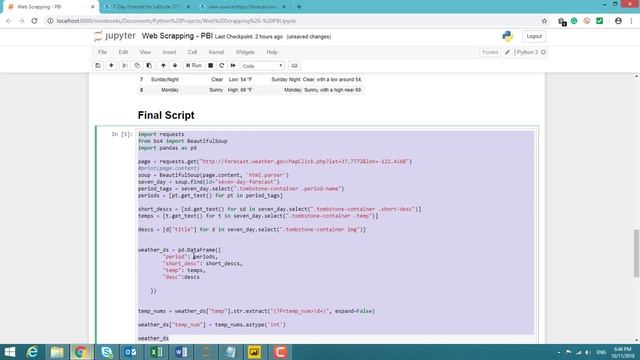Paste cells below via the clipboard icon
640x360 pixels.
click(149, 66)
